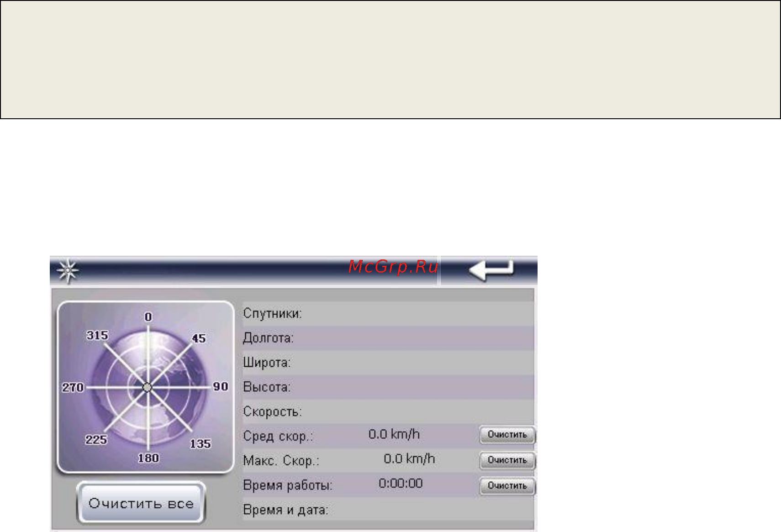
Task: Tap the Очистить все button
Action: click(141, 503)
